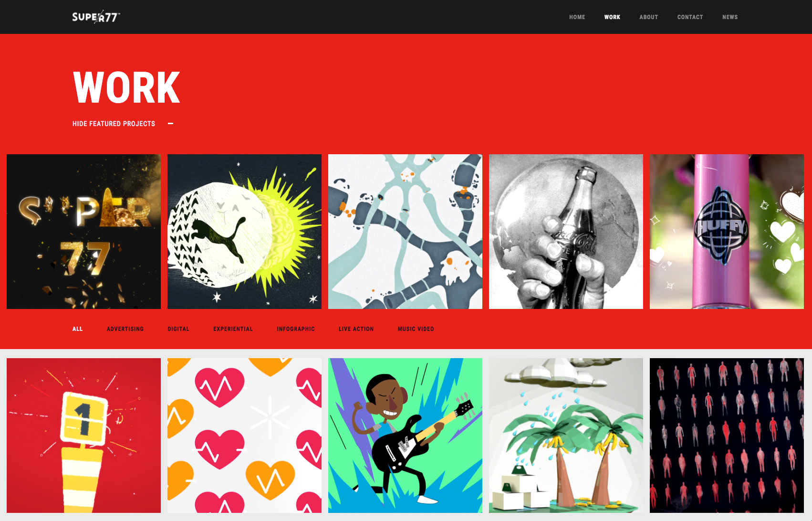Collapse featured projects with minus icon

pyautogui.click(x=171, y=124)
